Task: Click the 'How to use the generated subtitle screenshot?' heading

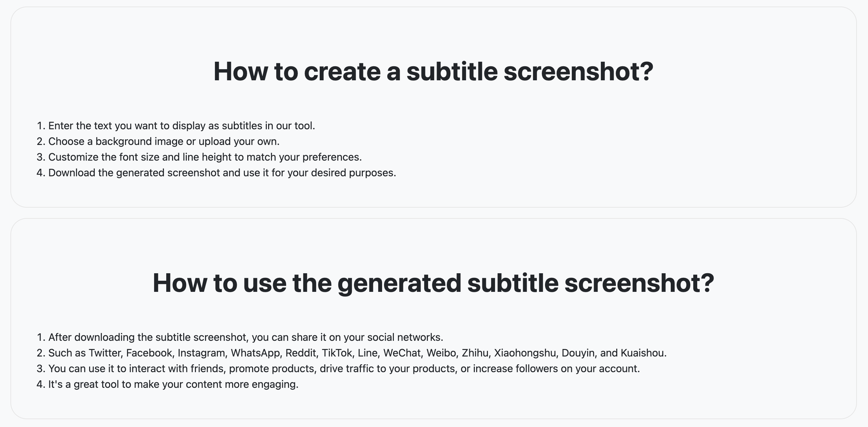Action: (433, 283)
